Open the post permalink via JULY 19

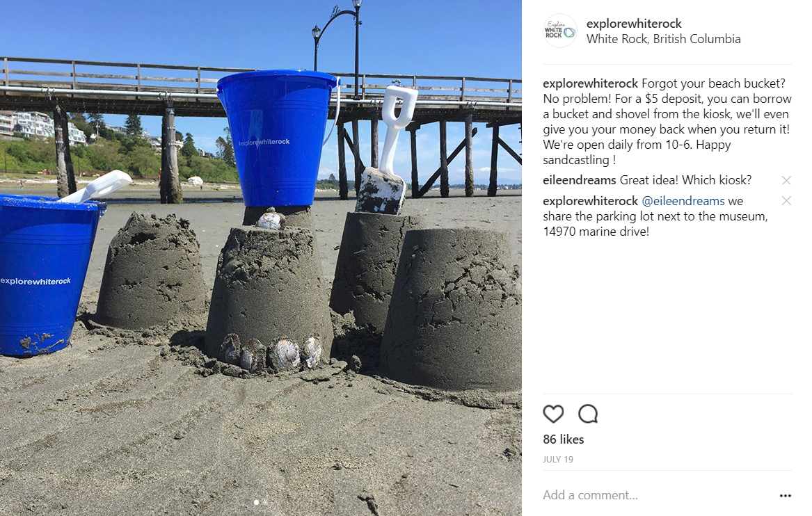tap(558, 460)
